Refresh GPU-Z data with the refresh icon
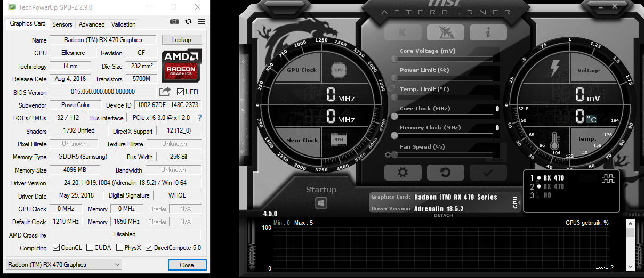This screenshot has width=644, height=278. (x=188, y=21)
